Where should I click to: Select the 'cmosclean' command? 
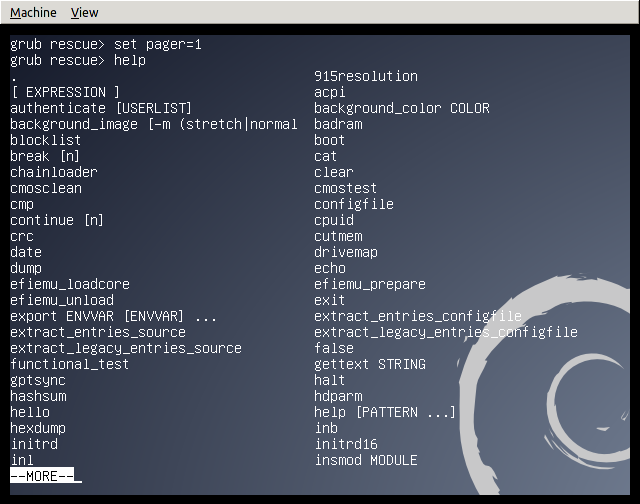tap(46, 188)
